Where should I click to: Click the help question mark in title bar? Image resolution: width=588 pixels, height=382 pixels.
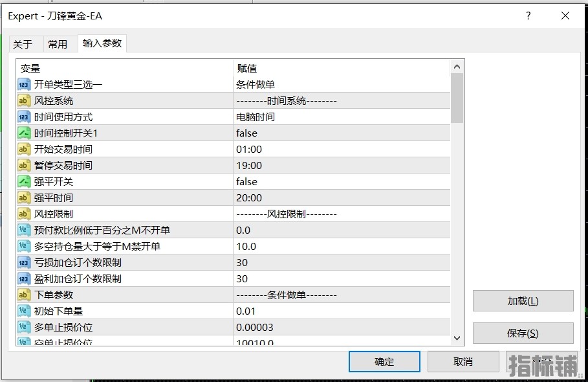point(528,16)
